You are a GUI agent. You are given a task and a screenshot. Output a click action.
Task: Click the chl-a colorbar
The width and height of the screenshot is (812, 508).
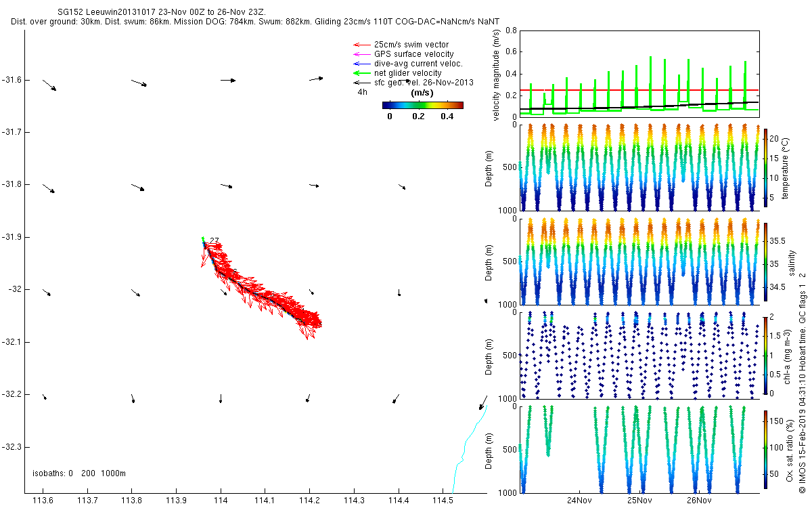click(x=765, y=354)
